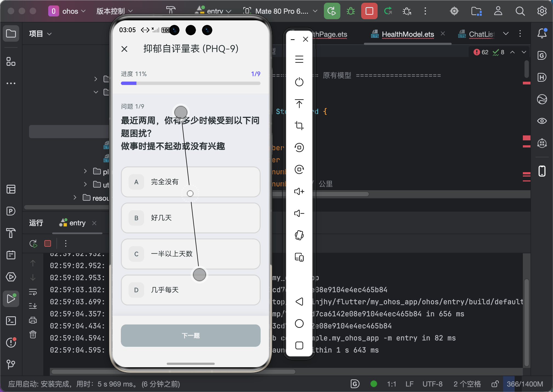
Task: Close the HealthModel.ets tab
Action: coord(443,33)
